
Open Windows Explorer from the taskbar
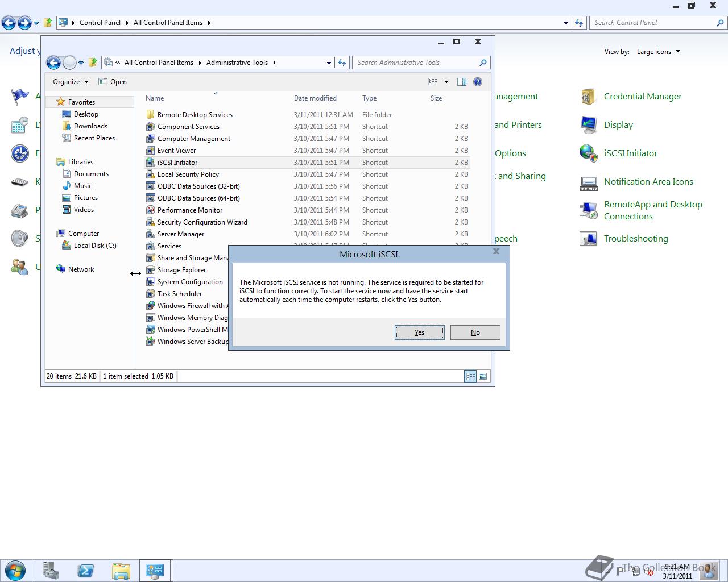pos(121,571)
